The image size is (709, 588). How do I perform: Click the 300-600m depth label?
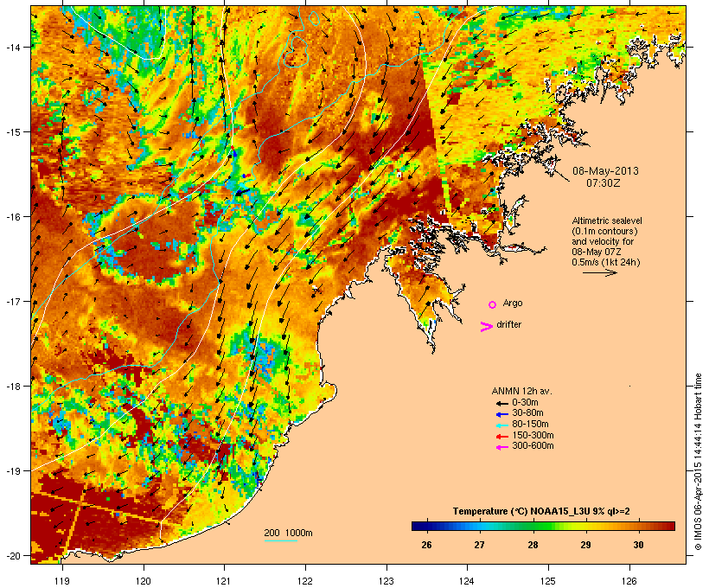(533, 446)
